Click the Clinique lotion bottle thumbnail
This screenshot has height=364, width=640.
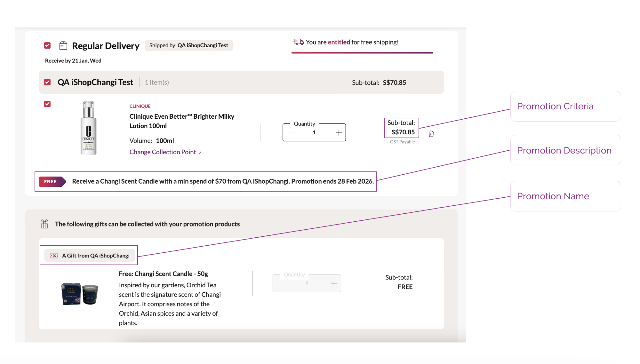[88, 128]
